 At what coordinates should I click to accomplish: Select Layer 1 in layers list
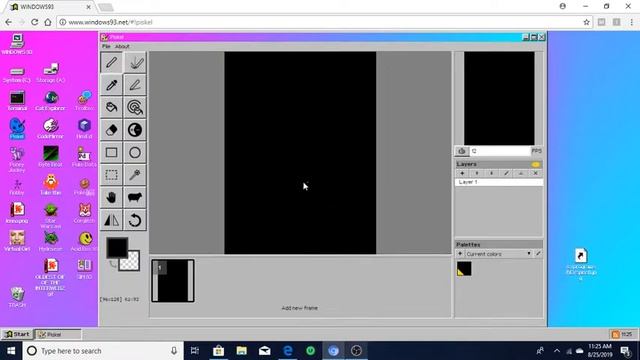(x=499, y=182)
